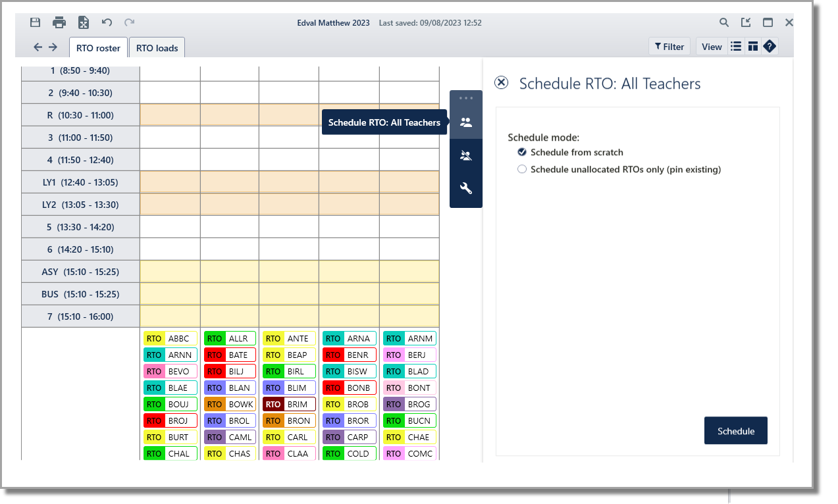Viewport: 838px width, 504px height.
Task: Click the RTO BROJ tile
Action: [170, 420]
